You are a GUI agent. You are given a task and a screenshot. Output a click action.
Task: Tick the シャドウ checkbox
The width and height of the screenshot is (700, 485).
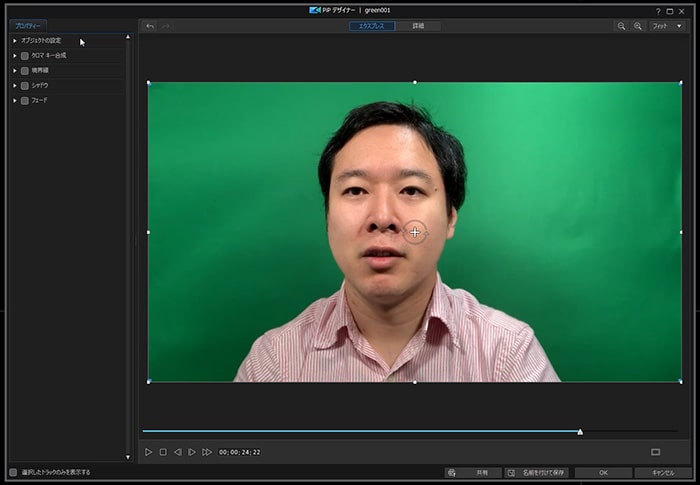click(x=25, y=86)
